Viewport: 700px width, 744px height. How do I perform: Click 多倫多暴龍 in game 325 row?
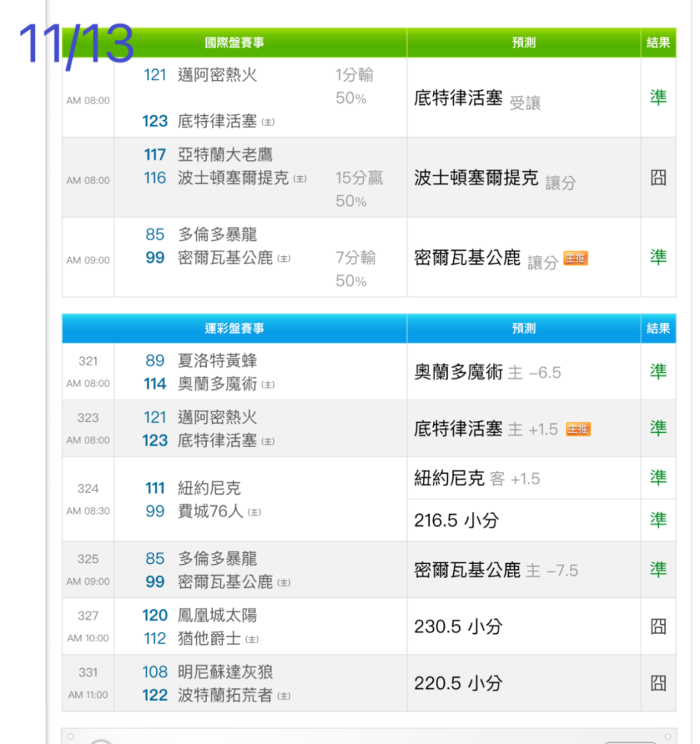click(x=217, y=559)
